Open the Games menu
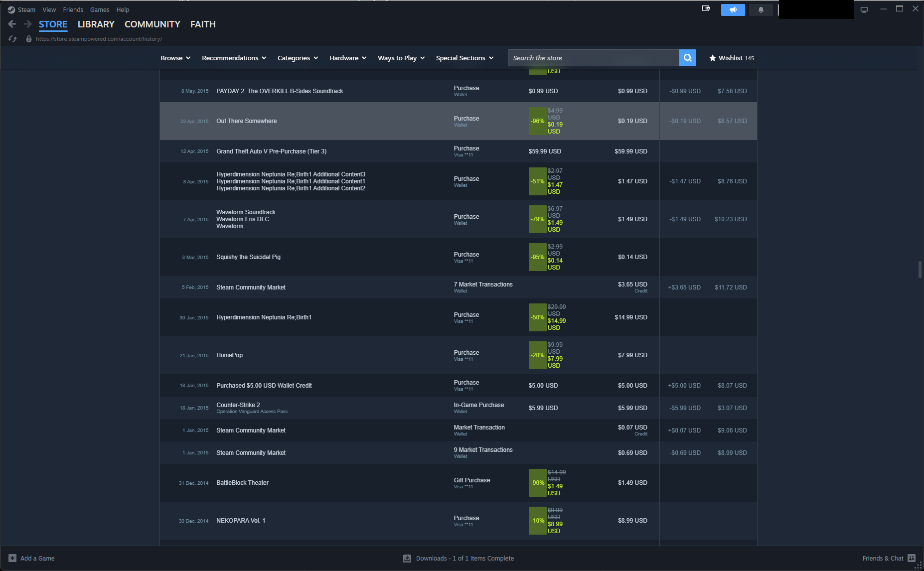 coord(100,10)
